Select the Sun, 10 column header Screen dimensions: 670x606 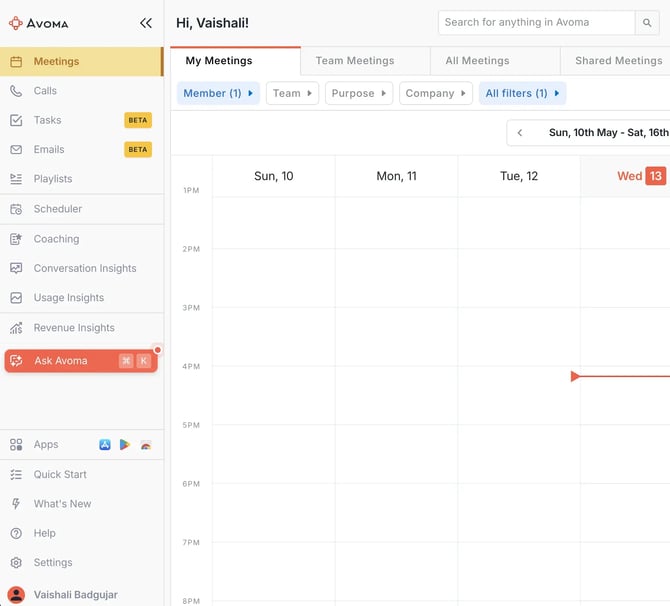[273, 176]
